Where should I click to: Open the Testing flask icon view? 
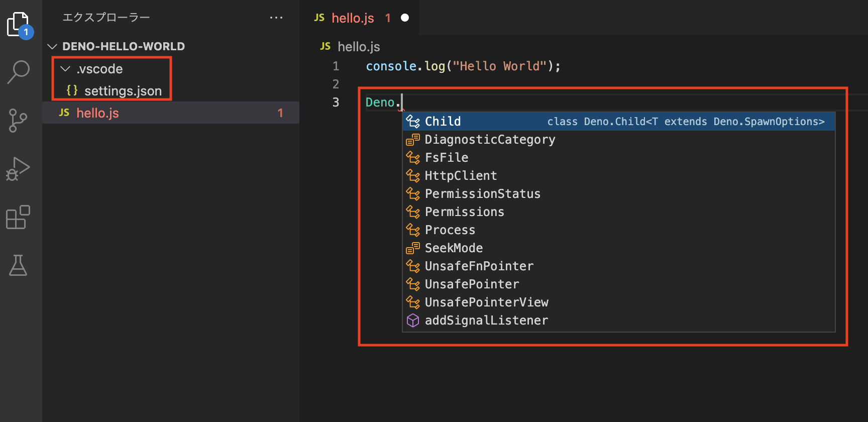(x=19, y=265)
